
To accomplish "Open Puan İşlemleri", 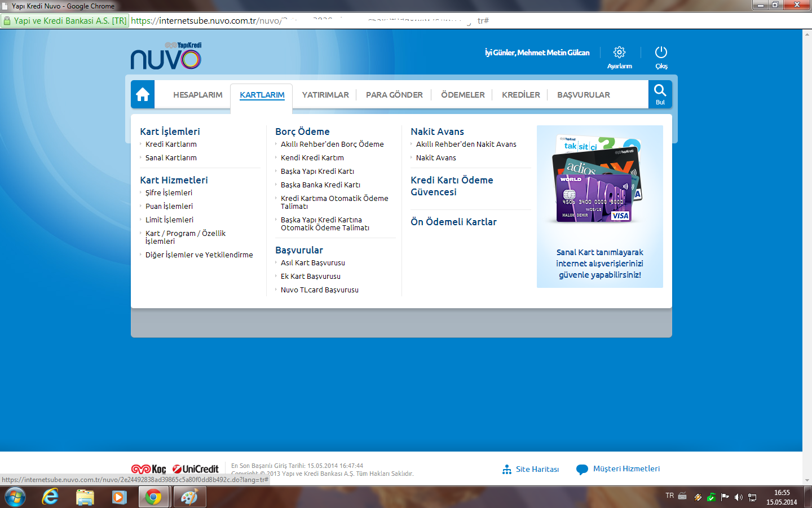I will coord(169,206).
